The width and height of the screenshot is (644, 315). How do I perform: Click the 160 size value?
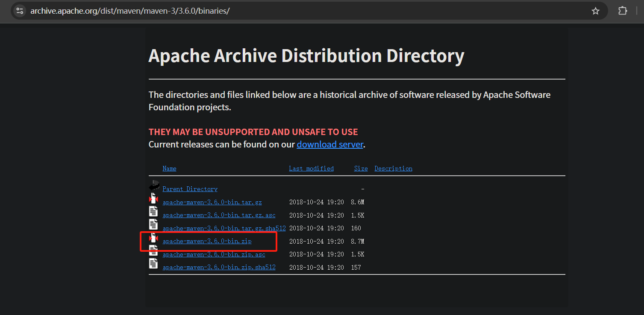356,228
